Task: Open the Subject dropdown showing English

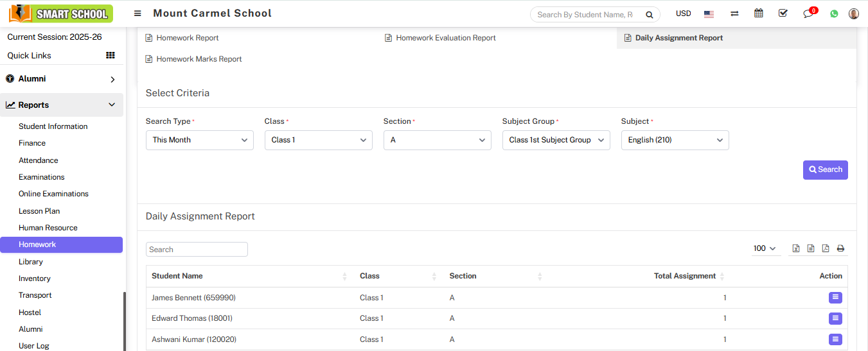Action: coord(675,140)
